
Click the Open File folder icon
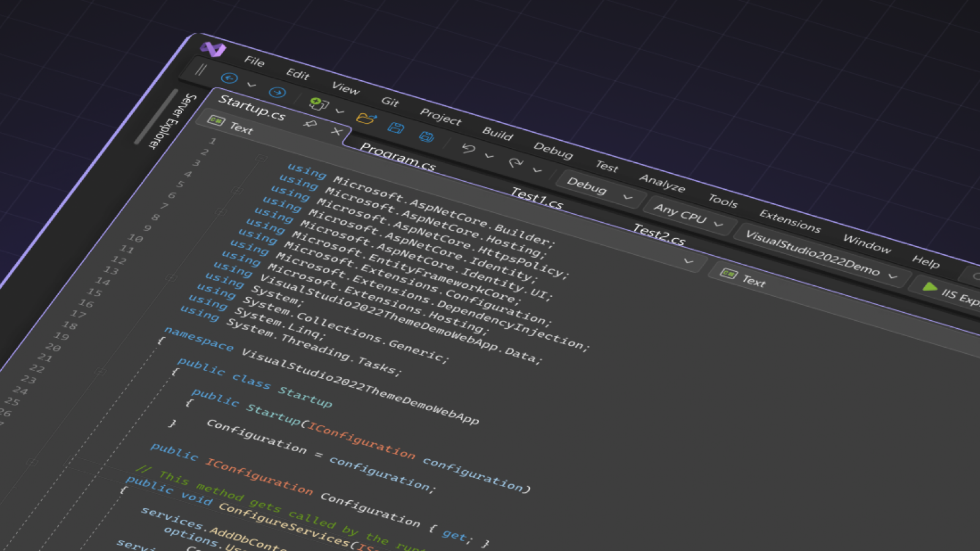[x=365, y=118]
